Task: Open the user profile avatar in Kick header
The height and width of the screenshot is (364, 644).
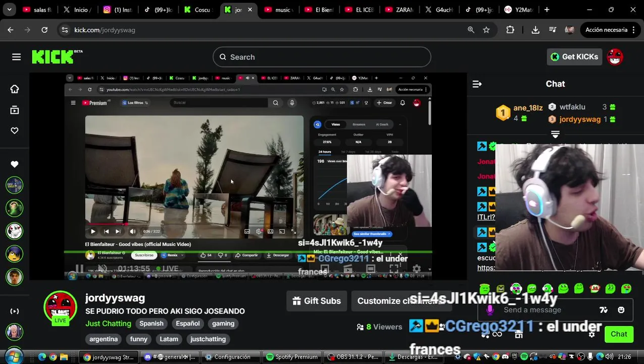Action: (x=615, y=57)
